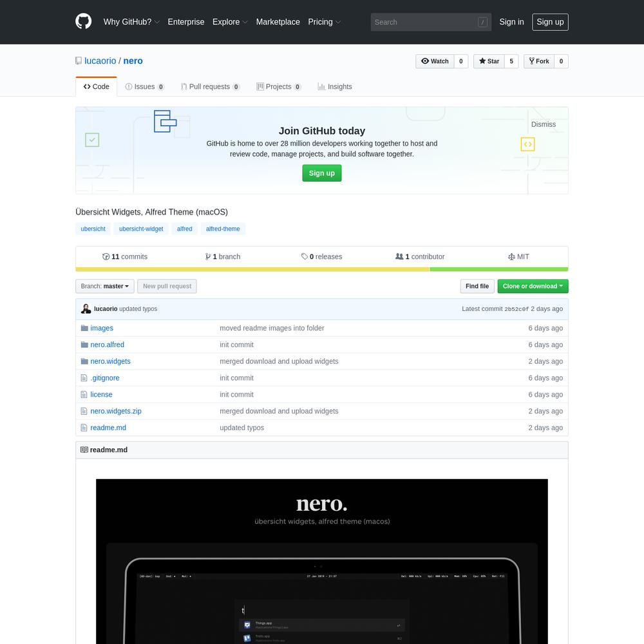Click the slash shortcut icon in search box
The width and height of the screenshot is (644, 644).
pos(482,22)
